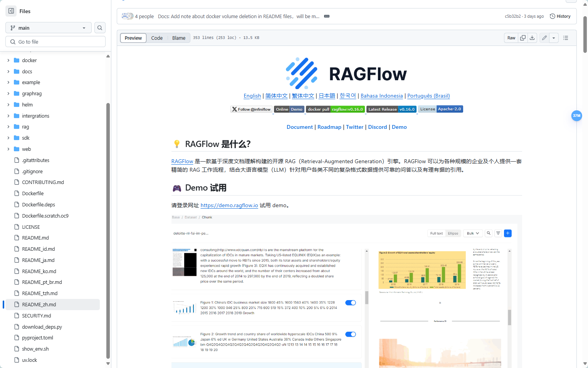This screenshot has height=368, width=588.
Task: Expand the example folder
Action: [x=8, y=82]
